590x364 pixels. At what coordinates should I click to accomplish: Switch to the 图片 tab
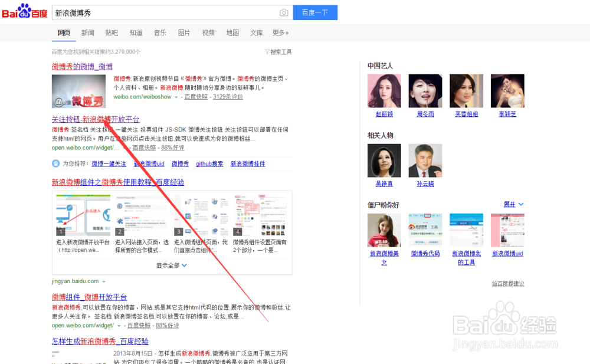(184, 33)
